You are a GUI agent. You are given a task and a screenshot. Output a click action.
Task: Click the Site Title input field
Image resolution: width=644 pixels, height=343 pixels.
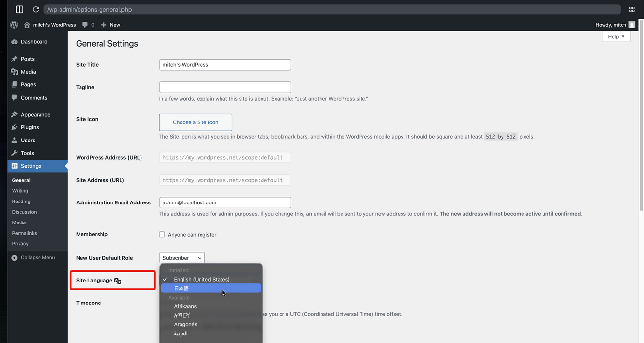225,65
